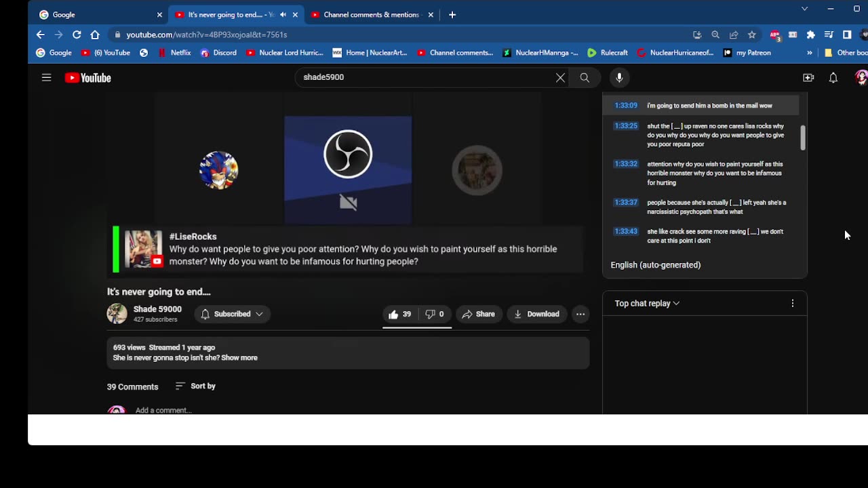The width and height of the screenshot is (868, 488).
Task: Open the Home | NuclearArt bookmark
Action: (370, 53)
